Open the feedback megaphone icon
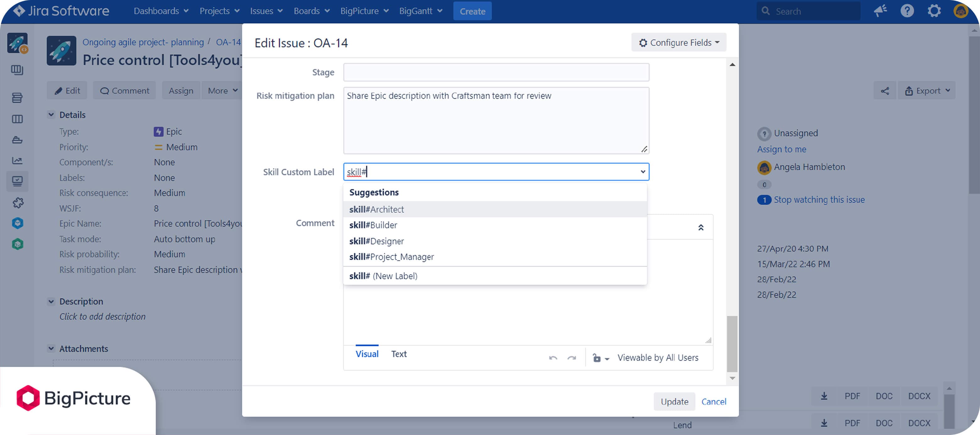980x435 pixels. click(x=880, y=11)
